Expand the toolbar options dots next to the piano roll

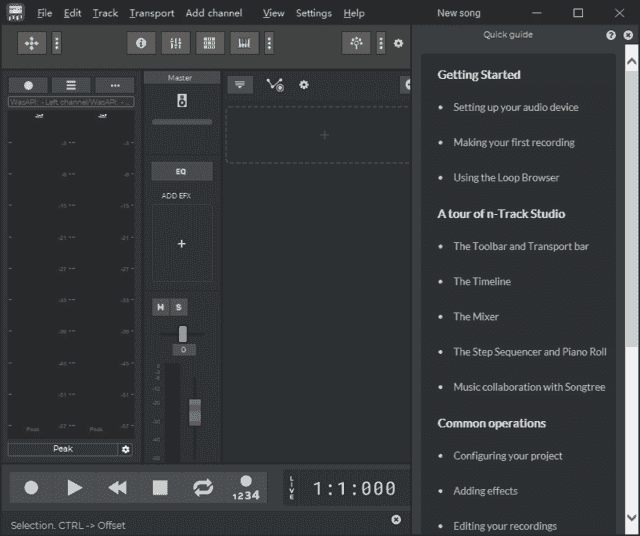[269, 44]
